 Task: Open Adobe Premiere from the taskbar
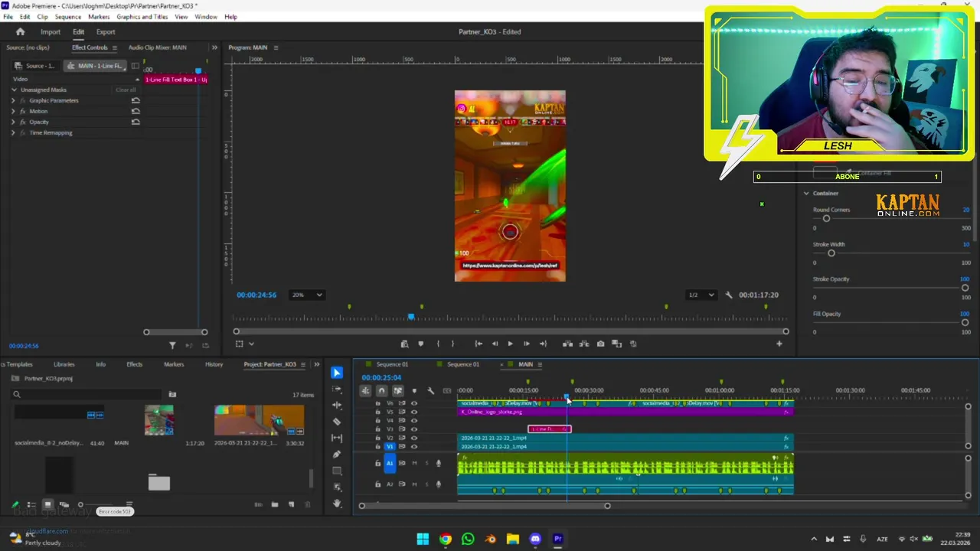tap(557, 539)
